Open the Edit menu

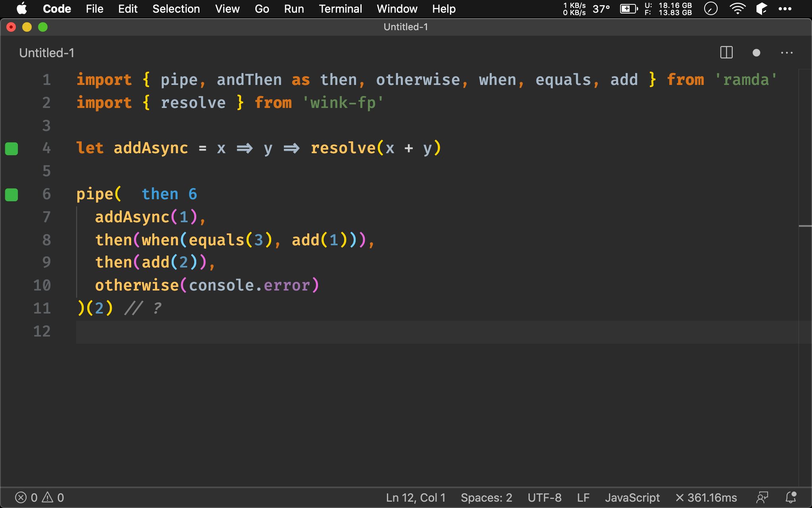(128, 9)
